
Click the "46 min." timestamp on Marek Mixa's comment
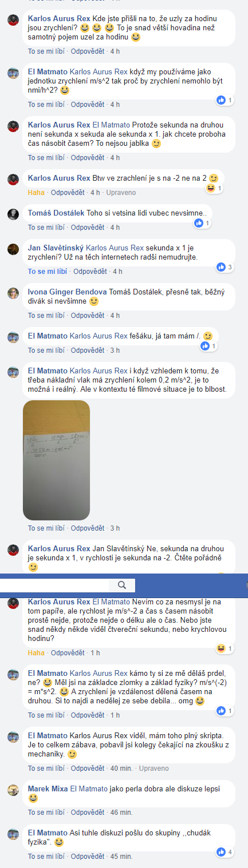pos(121,812)
